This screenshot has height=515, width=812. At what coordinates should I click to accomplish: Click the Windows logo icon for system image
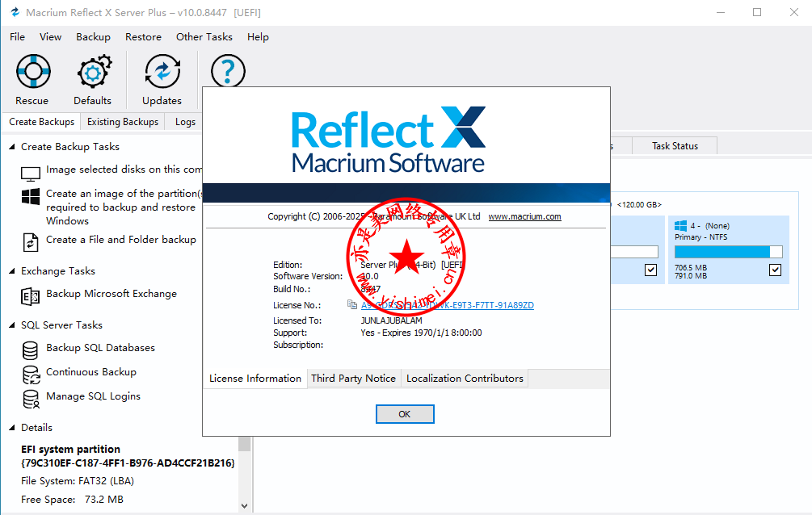coord(31,197)
